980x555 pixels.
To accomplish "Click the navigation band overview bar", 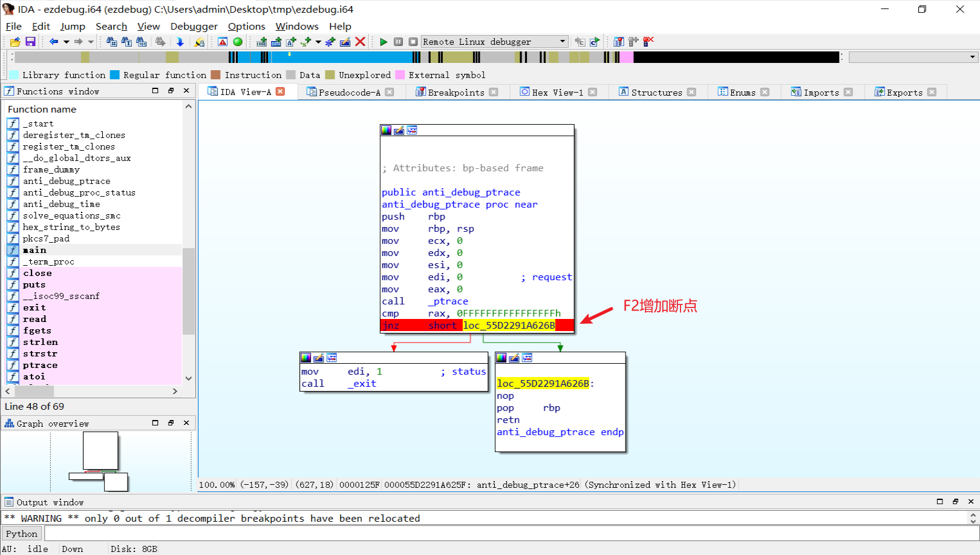I will 426,57.
